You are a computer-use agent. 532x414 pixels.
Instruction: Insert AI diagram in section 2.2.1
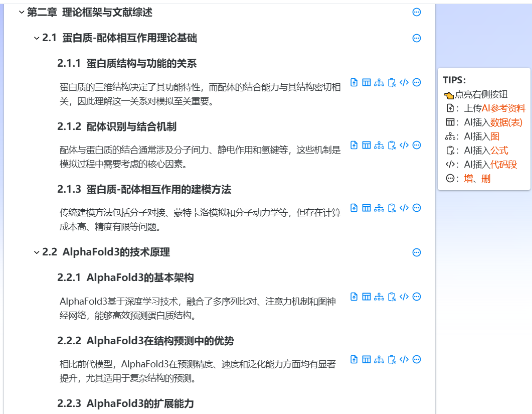click(x=379, y=297)
